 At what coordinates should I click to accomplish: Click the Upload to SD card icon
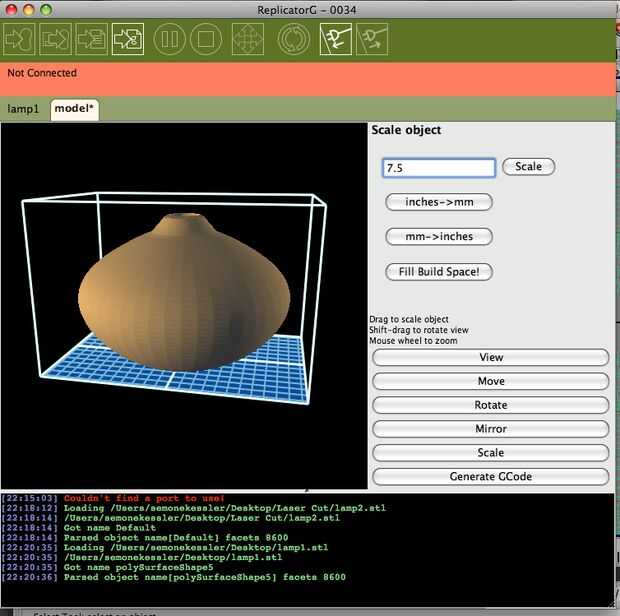[92, 39]
